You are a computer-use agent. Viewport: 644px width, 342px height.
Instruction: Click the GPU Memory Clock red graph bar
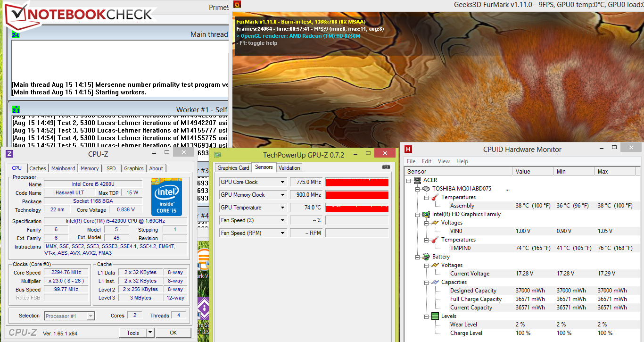tap(357, 195)
